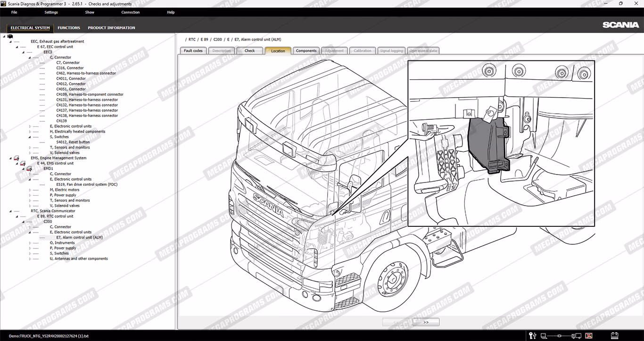Image resolution: width=644 pixels, height=341 pixels.
Task: Click status icon beside EMS, Engine Management System
Action: pyautogui.click(x=16, y=158)
